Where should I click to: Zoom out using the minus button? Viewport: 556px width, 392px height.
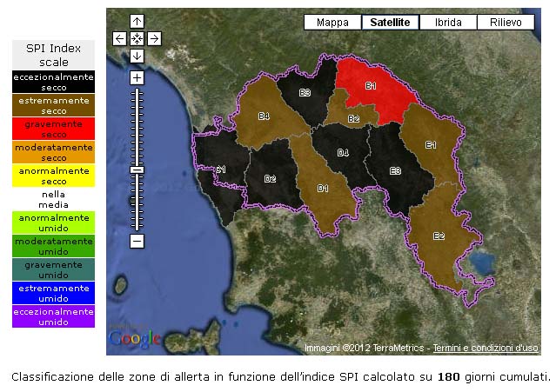tap(137, 241)
